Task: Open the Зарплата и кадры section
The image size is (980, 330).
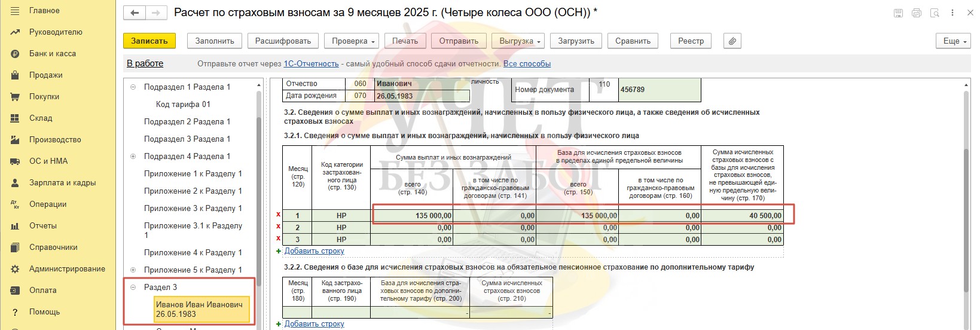Action: pyautogui.click(x=62, y=183)
